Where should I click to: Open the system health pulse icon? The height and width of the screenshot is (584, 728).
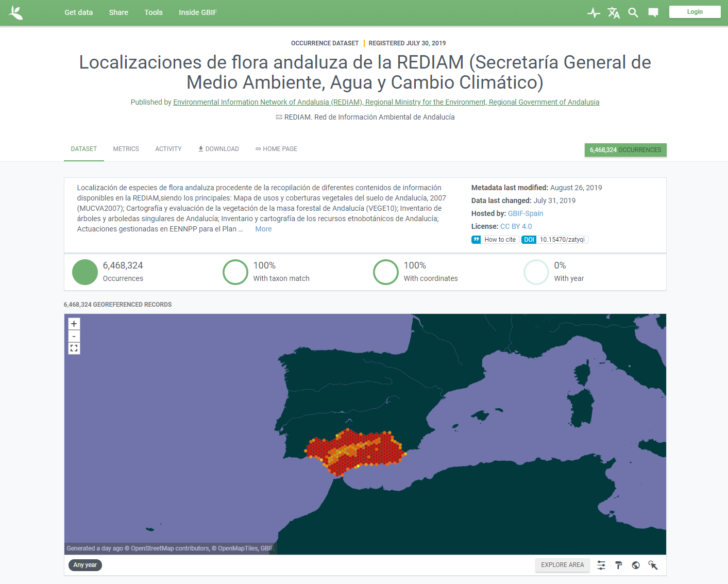tap(594, 13)
